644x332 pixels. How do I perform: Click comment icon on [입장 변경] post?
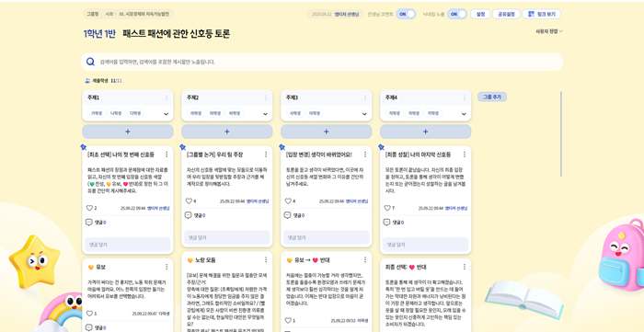tap(287, 215)
